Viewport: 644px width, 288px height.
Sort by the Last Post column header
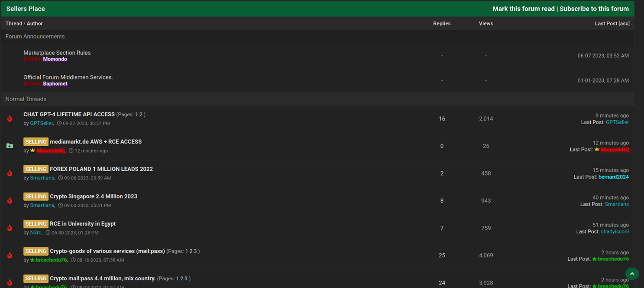click(x=606, y=24)
